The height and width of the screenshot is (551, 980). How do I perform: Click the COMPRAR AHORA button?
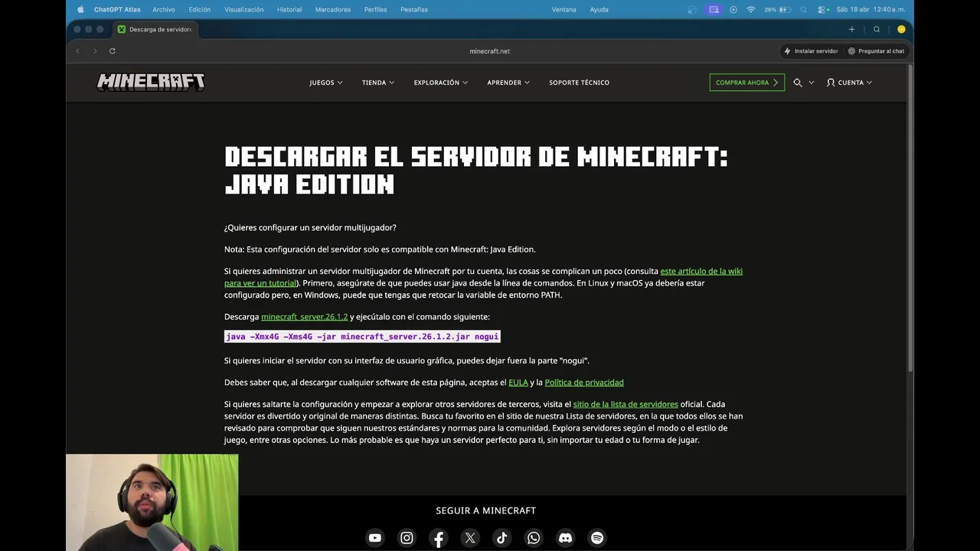747,83
